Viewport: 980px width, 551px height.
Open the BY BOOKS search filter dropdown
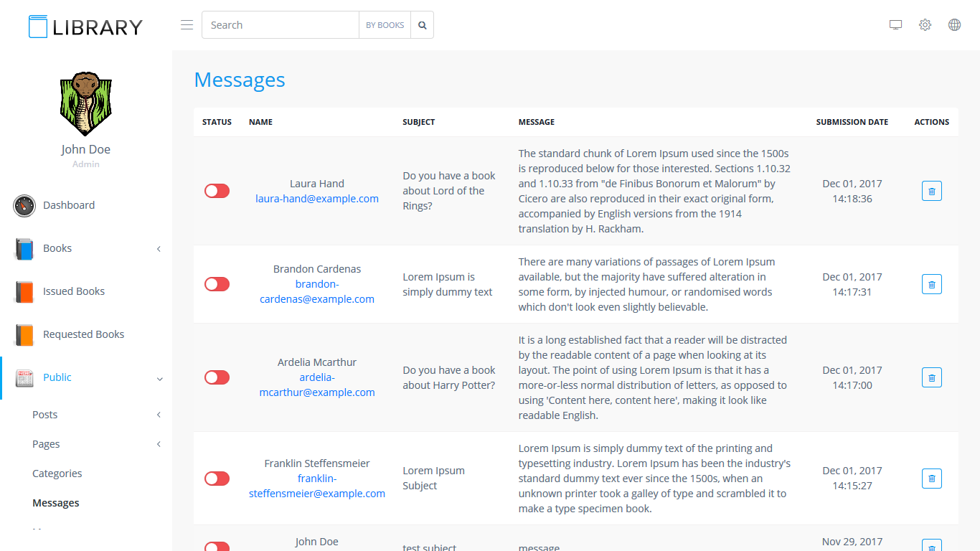coord(385,25)
